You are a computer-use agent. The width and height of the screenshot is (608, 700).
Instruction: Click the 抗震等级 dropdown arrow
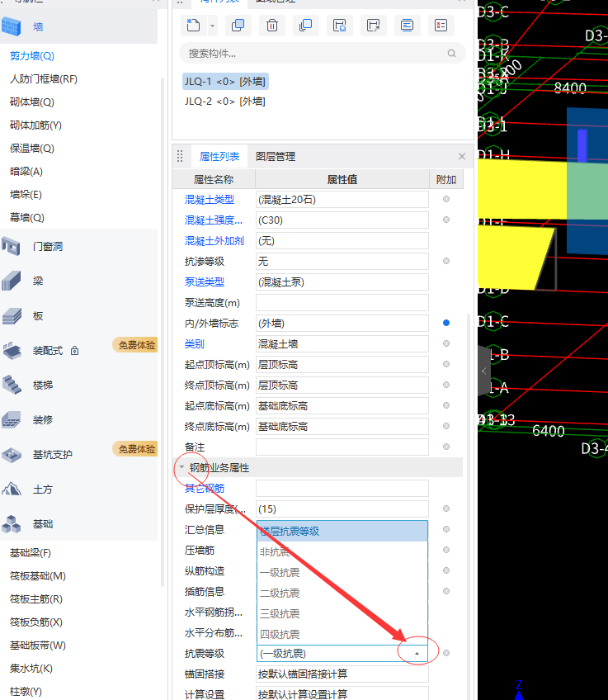(x=417, y=654)
